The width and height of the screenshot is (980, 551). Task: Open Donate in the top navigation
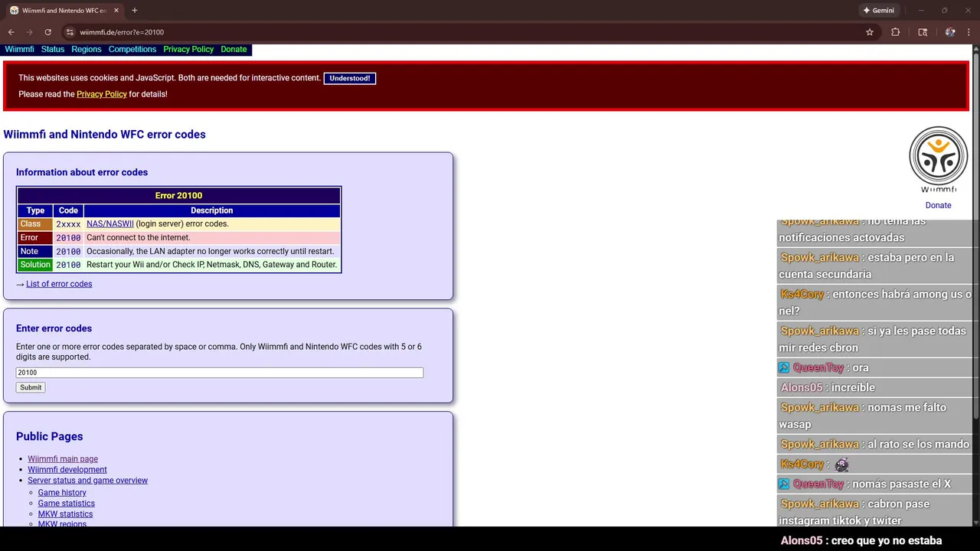pyautogui.click(x=234, y=49)
